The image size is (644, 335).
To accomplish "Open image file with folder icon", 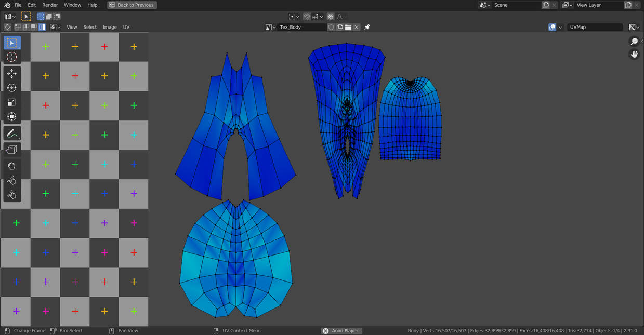I will point(348,27).
